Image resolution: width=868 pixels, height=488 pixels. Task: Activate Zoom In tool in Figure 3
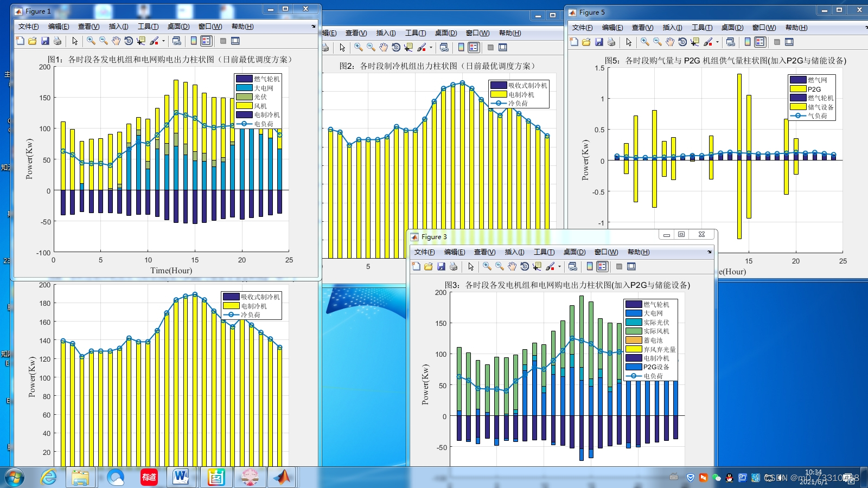487,266
